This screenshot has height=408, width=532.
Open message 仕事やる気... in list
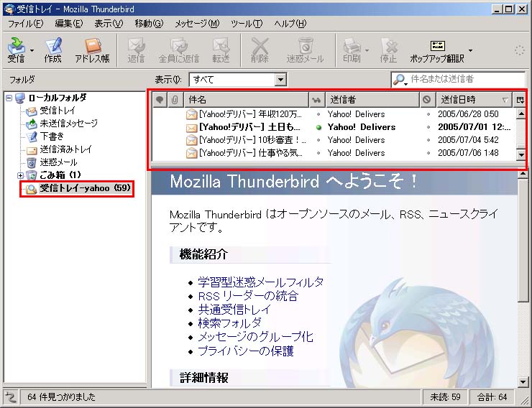point(251,153)
